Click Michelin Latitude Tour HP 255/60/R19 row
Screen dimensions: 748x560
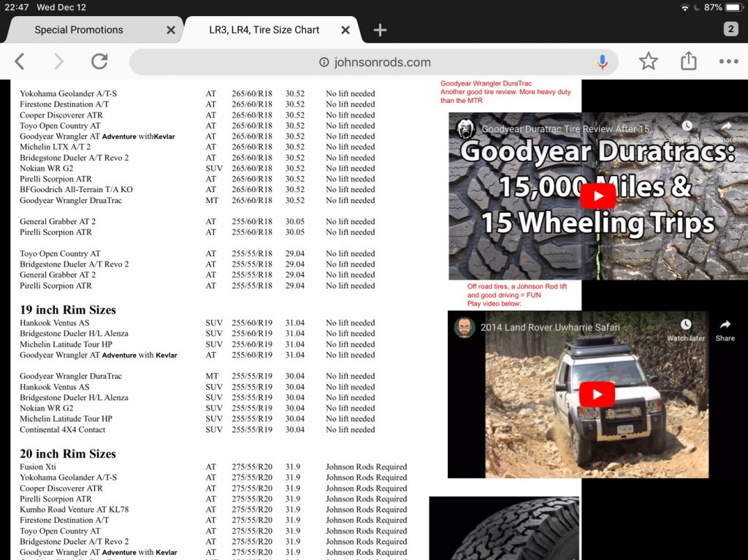click(197, 345)
